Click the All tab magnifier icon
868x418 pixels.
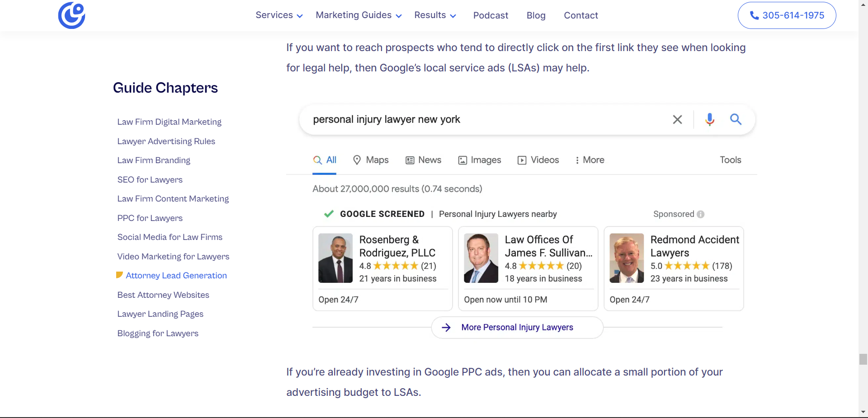point(318,160)
